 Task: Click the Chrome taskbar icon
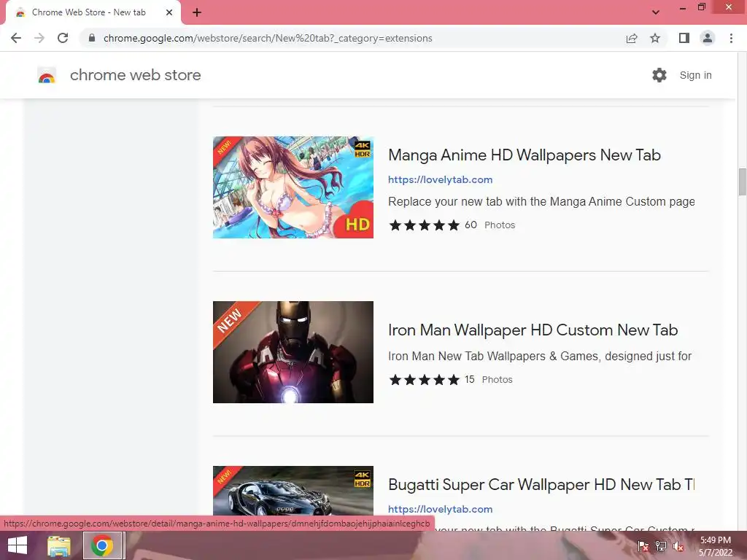click(102, 545)
